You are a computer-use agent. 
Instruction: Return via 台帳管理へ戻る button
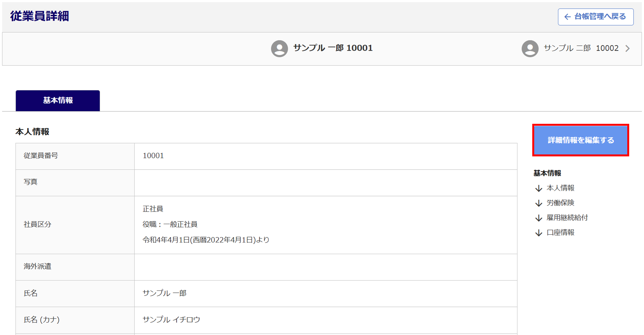[x=595, y=17]
